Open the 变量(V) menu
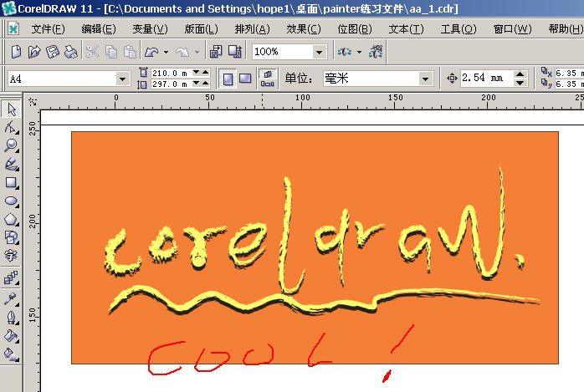This screenshot has width=584, height=392. (150, 29)
